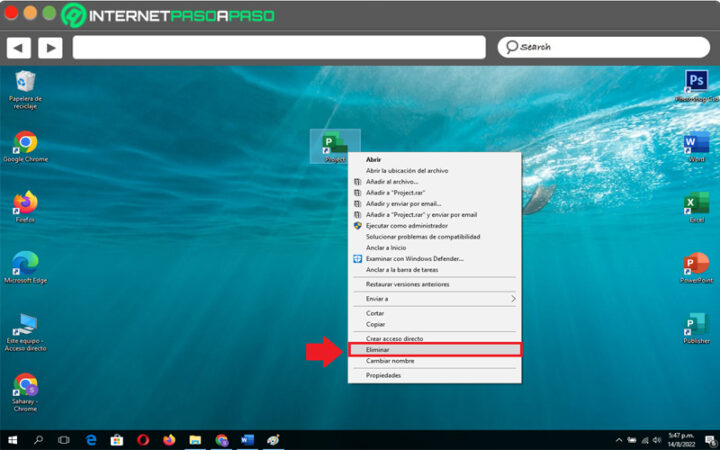Go forward with the right arrow button
The image size is (720, 450).
tap(50, 48)
